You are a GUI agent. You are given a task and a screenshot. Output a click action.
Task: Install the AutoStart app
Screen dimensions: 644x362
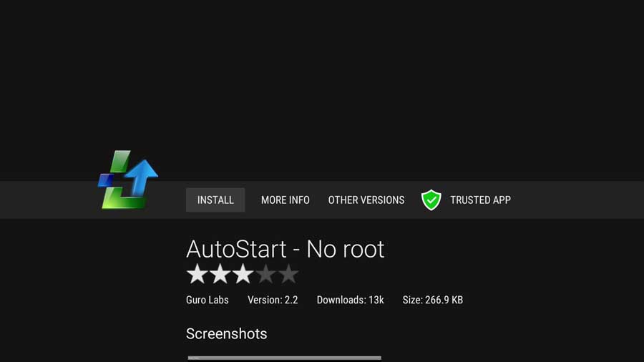click(x=215, y=200)
